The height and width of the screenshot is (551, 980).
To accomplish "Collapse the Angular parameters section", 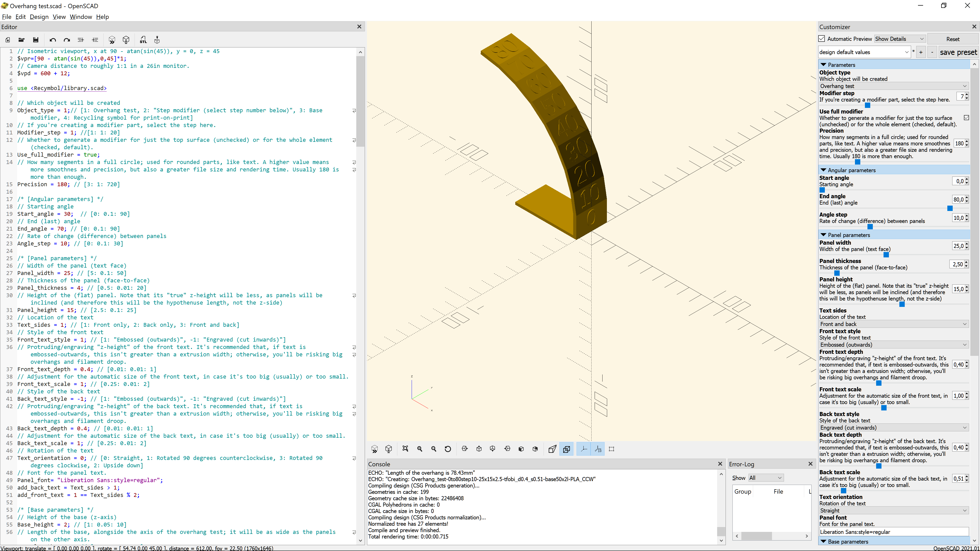I will click(824, 170).
